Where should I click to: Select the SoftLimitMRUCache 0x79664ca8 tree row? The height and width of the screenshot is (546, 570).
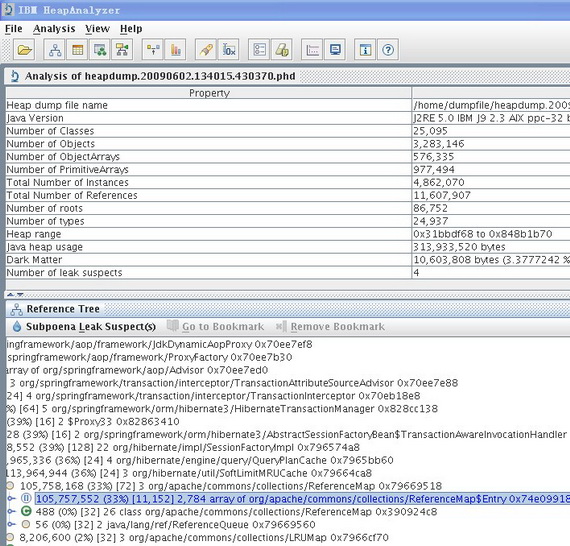click(189, 473)
